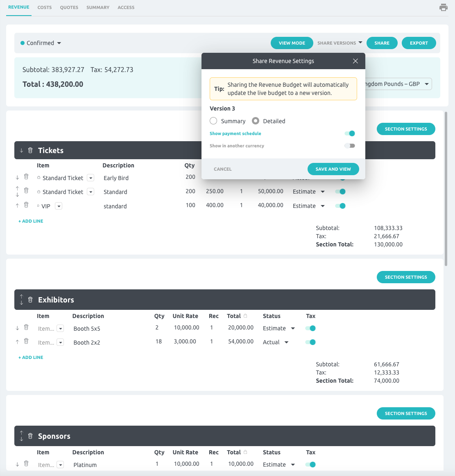The image size is (455, 476).
Task: Click the print icon in the top corner
Action: point(444,7)
